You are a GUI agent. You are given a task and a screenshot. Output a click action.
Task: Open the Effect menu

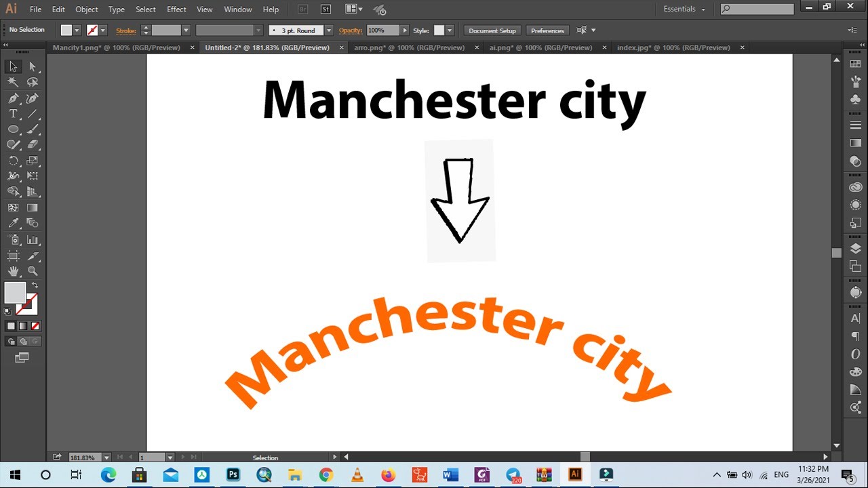(176, 9)
